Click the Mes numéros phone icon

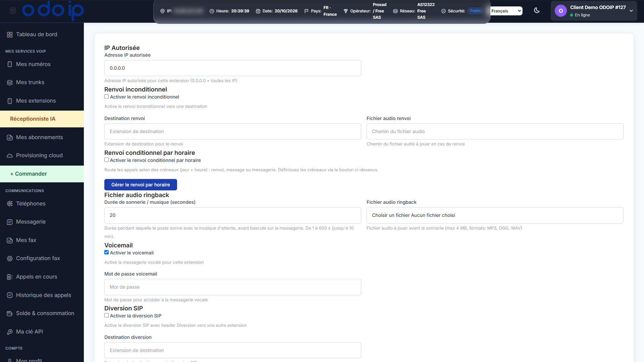point(10,64)
